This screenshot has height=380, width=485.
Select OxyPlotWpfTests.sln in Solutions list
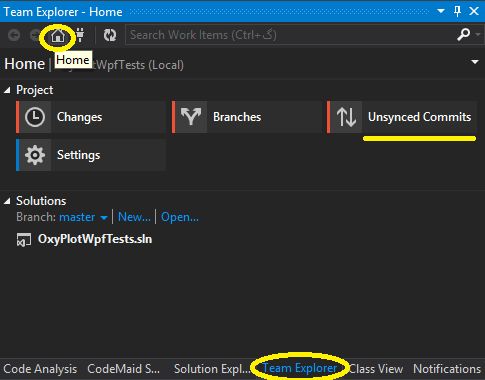pyautogui.click(x=95, y=239)
